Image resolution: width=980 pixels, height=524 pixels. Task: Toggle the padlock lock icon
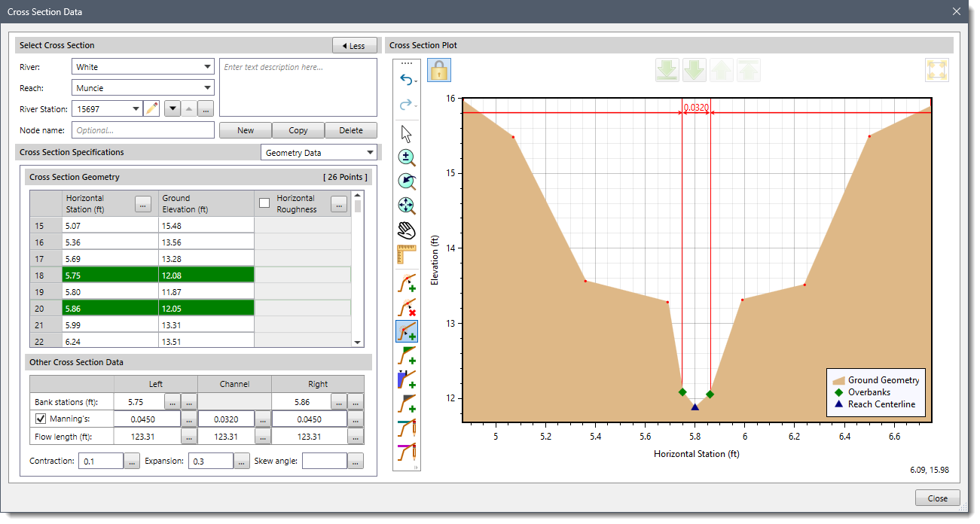click(x=439, y=71)
